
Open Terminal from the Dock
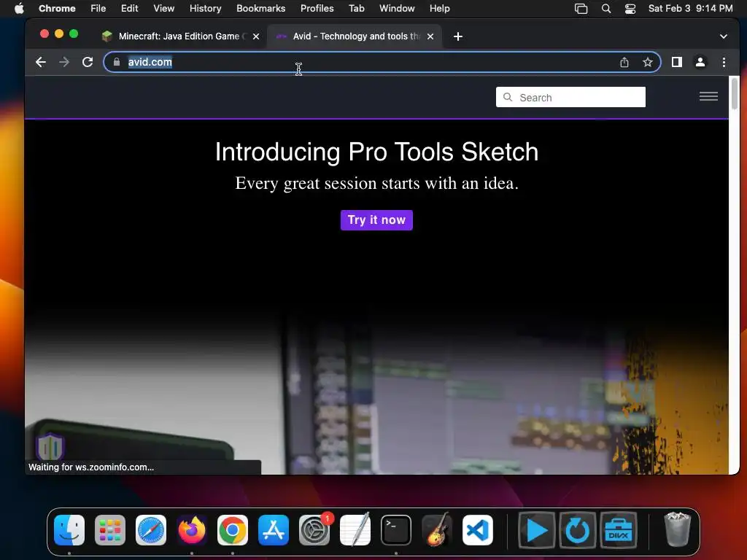(396, 530)
